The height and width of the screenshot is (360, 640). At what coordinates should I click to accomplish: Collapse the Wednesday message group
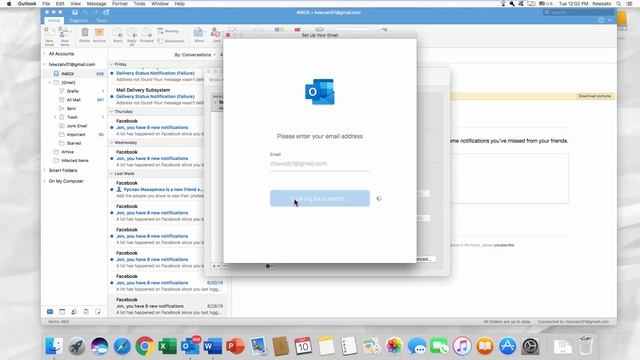(111, 142)
